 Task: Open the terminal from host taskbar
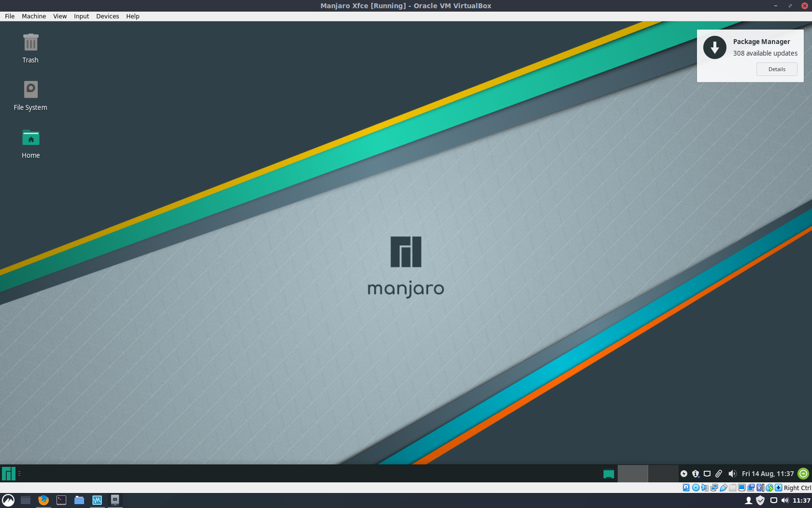(61, 500)
